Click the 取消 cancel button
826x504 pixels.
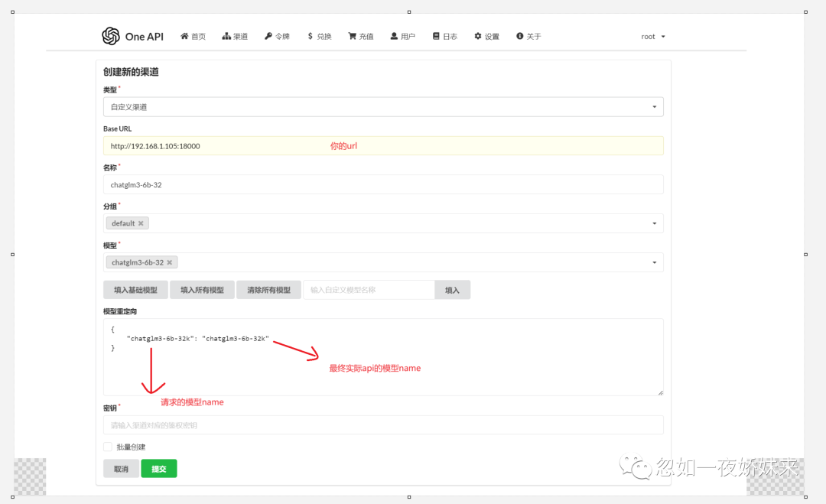coord(121,467)
